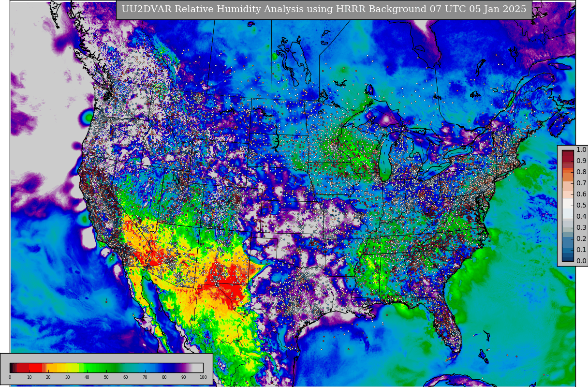Select the white middle swatch of the right colorbar
Image resolution: width=588 pixels, height=387 pixels.
click(568, 203)
